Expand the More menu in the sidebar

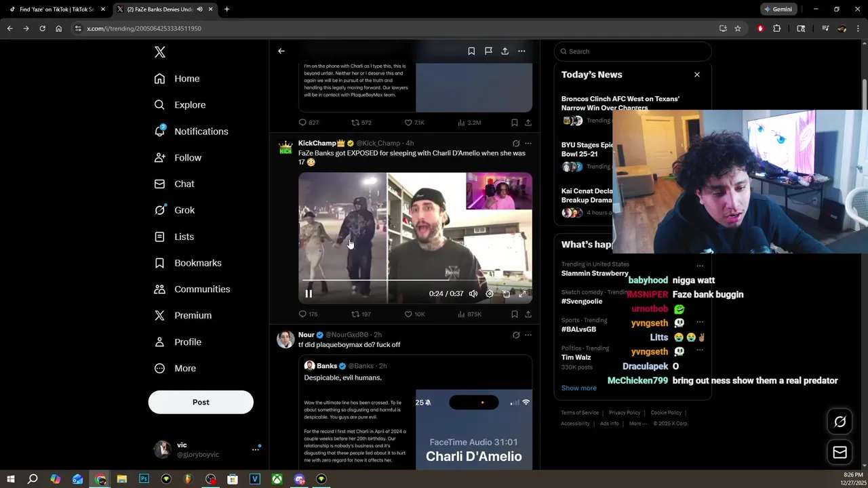coord(175,369)
